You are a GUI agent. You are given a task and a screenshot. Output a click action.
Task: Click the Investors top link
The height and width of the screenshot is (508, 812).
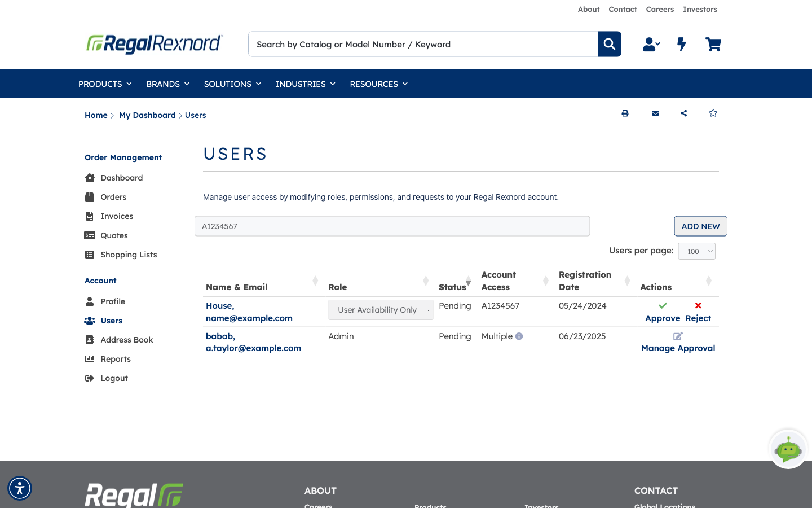(x=700, y=9)
